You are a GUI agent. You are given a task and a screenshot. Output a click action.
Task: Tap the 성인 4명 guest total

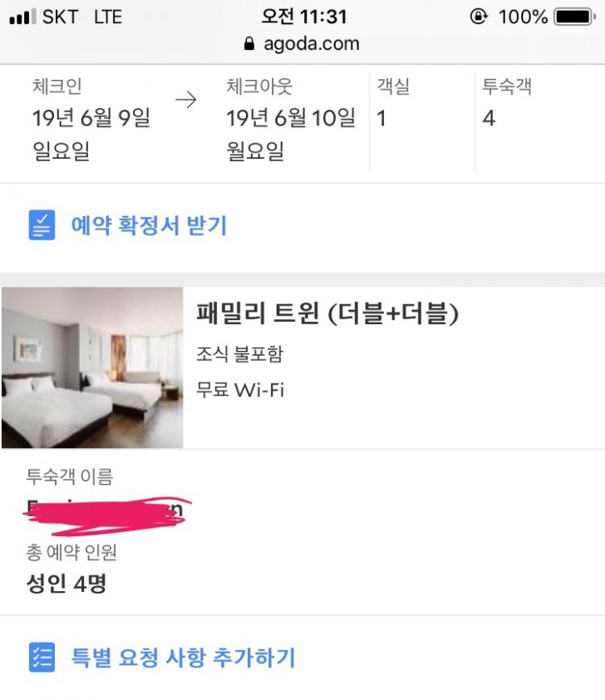[66, 584]
